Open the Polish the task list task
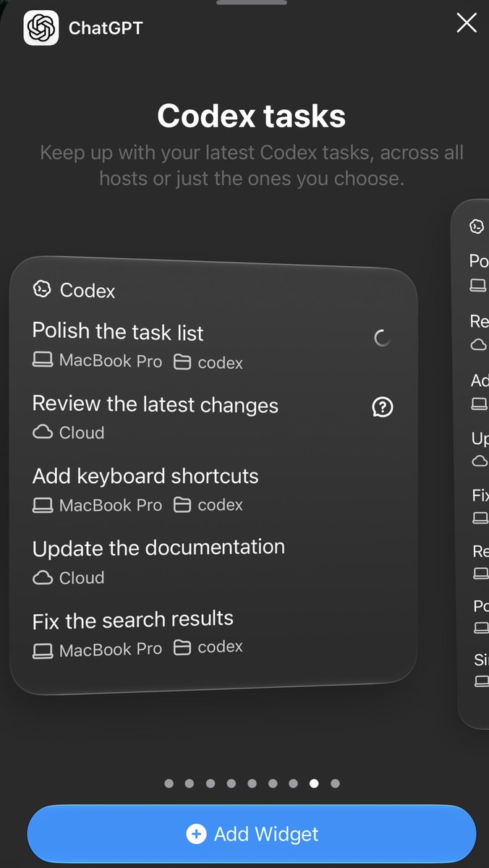Screen dimensions: 489x868 pyautogui.click(x=213, y=345)
